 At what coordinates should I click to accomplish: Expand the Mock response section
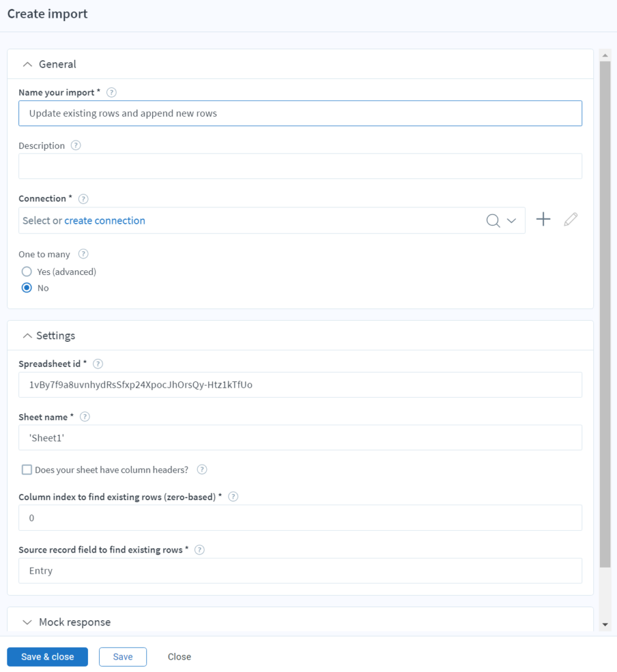(28, 622)
